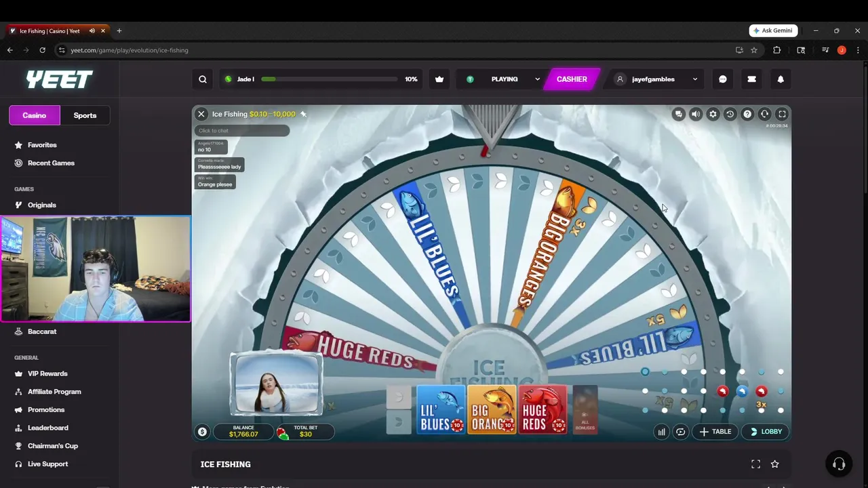Image resolution: width=868 pixels, height=488 pixels.
Task: Click the dealer video thumbnail
Action: point(276,384)
